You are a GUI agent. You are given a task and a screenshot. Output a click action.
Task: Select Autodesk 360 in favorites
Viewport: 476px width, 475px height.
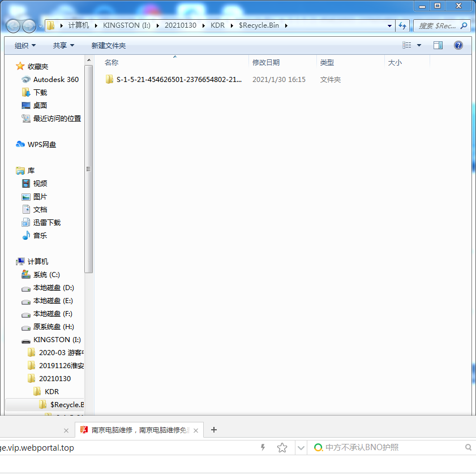coord(55,80)
